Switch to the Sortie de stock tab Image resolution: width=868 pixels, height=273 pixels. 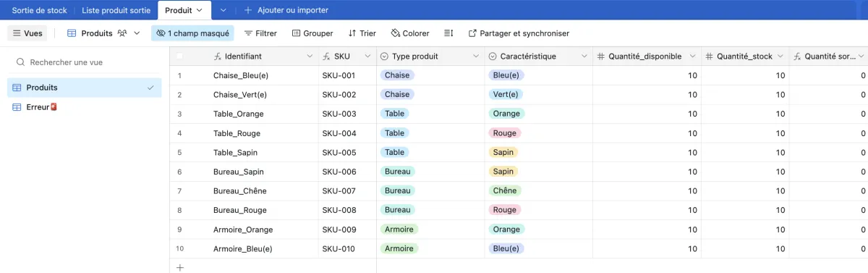pyautogui.click(x=39, y=10)
